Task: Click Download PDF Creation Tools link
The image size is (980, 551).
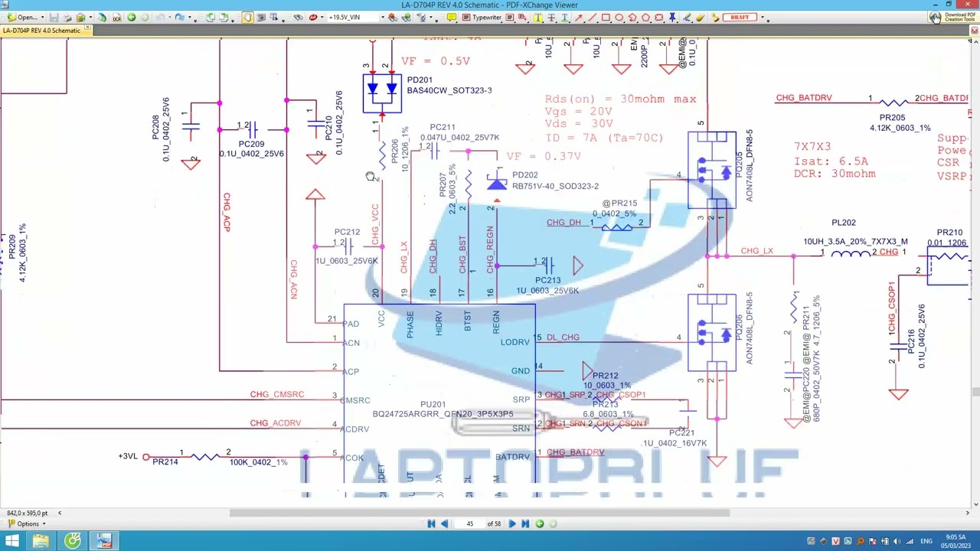Action: [x=953, y=17]
